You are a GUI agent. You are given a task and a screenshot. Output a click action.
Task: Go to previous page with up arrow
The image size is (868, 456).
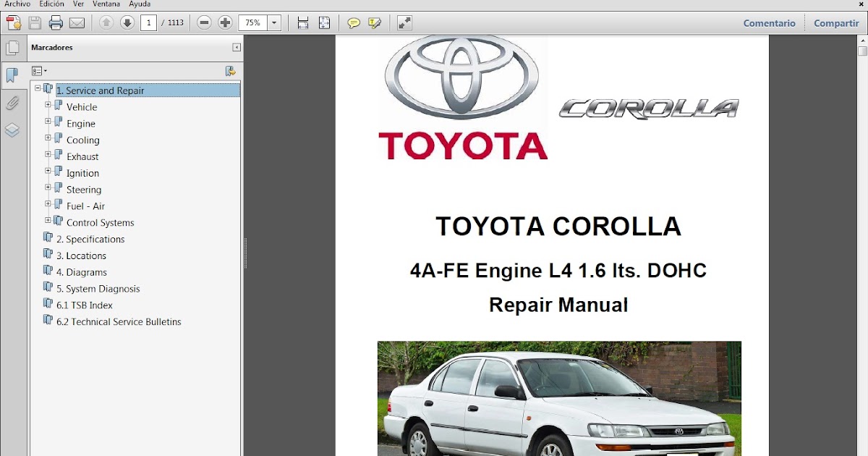[x=106, y=23]
